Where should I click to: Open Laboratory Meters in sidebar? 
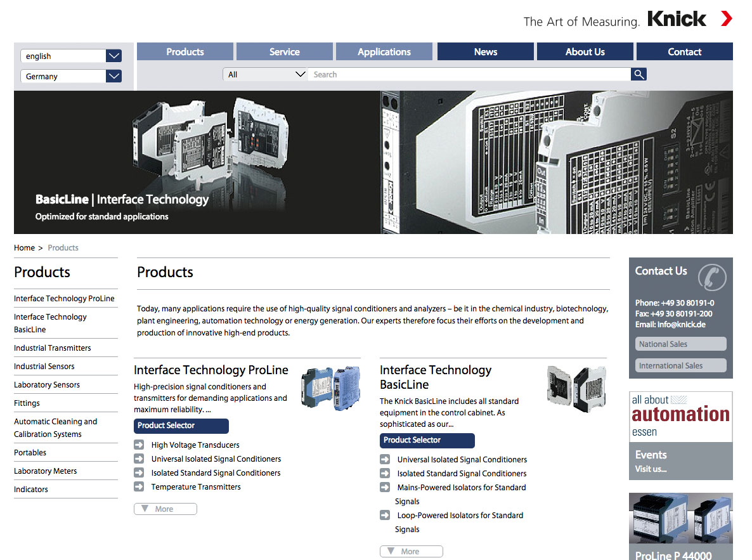(x=46, y=471)
